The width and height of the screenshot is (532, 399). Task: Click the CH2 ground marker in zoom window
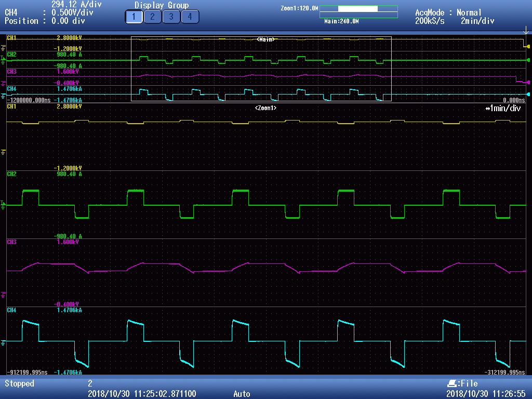point(4,205)
